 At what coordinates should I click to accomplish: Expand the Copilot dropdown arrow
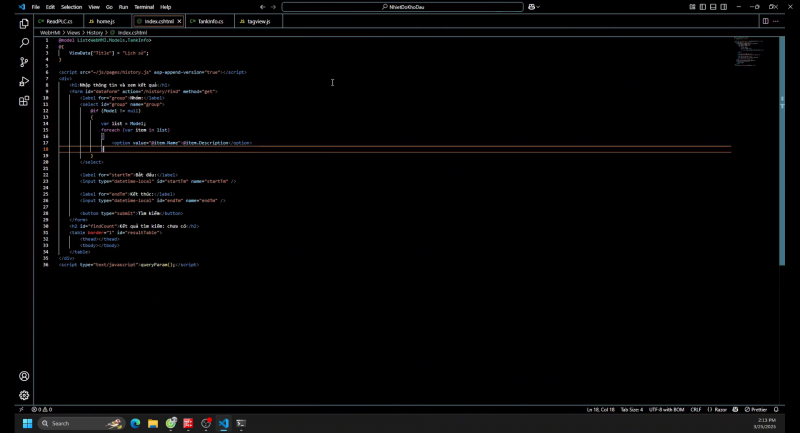pos(538,7)
